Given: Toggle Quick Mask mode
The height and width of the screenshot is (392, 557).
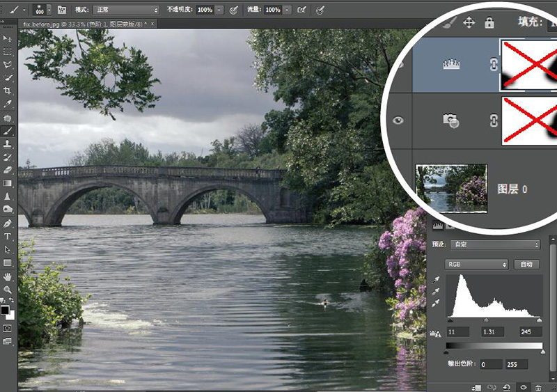Looking at the screenshot, I should [7, 328].
